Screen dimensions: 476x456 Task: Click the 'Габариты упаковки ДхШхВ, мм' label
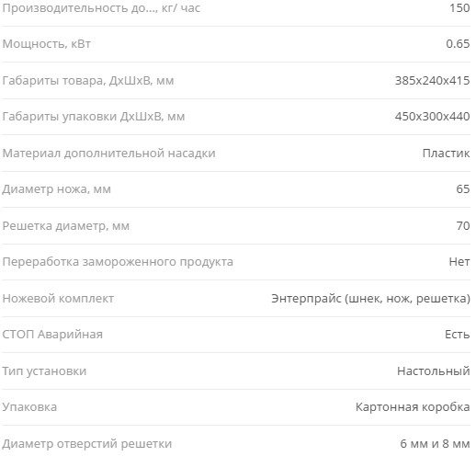(94, 117)
